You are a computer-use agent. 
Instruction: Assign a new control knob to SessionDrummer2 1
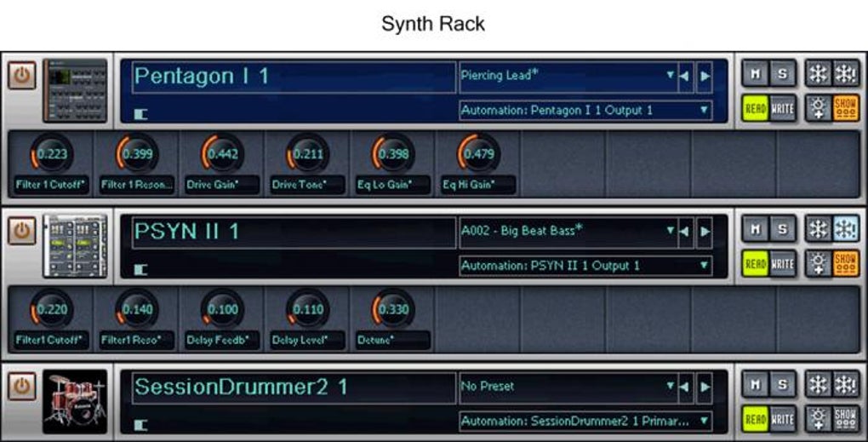(818, 420)
